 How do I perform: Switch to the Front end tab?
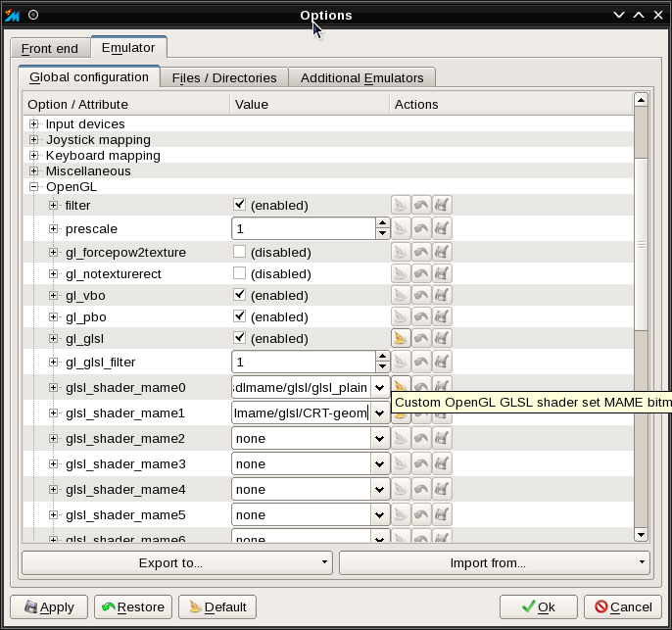pyautogui.click(x=49, y=49)
